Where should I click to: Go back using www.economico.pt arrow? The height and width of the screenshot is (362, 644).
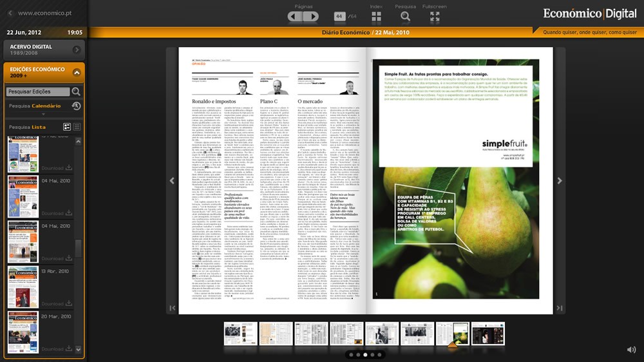10,13
